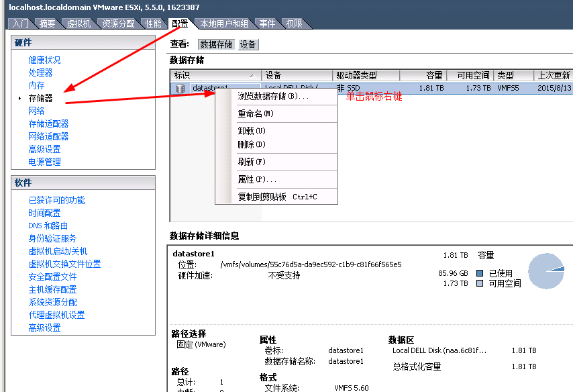
Task: Select the 资源分配 tab
Action: (x=118, y=23)
